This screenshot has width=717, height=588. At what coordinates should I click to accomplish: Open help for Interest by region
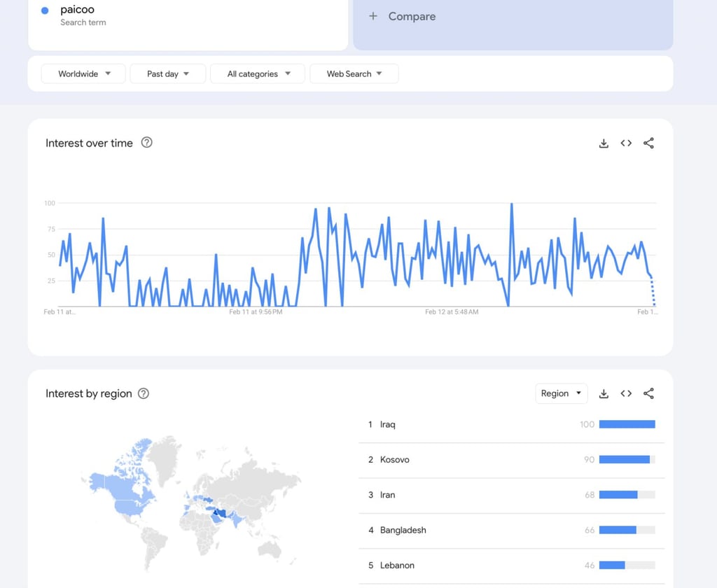pyautogui.click(x=144, y=393)
